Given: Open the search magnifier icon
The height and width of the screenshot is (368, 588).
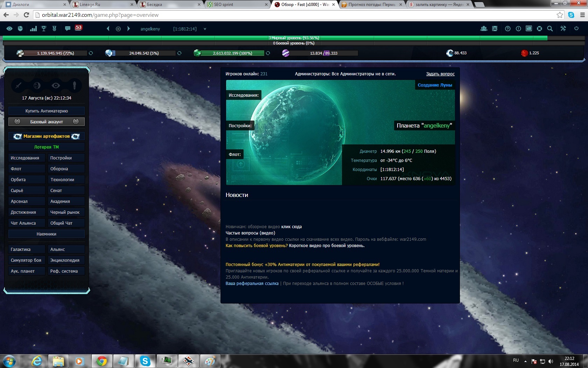Looking at the screenshot, I should coord(550,29).
